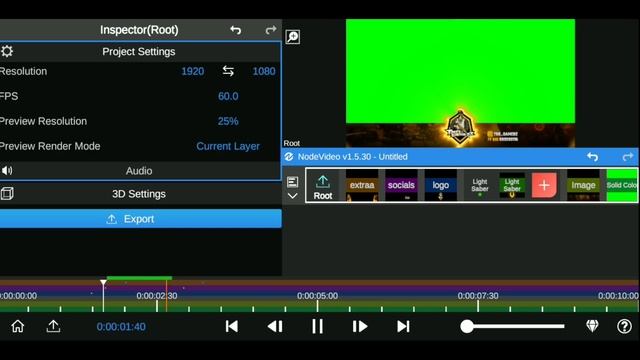
Task: Click the NodeVideo logo icon
Action: tap(289, 157)
